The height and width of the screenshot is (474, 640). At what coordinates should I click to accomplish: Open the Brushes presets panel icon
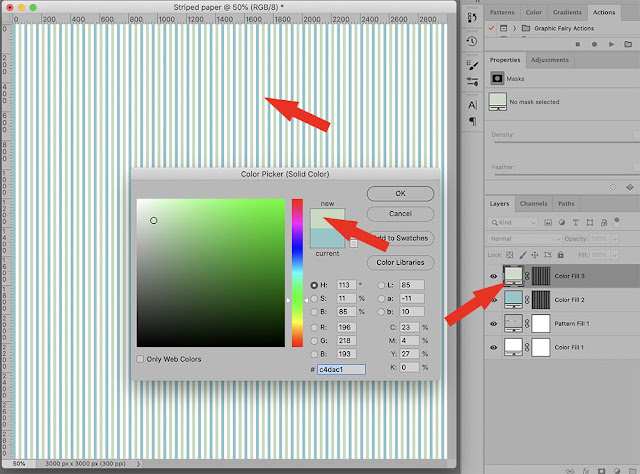click(472, 82)
